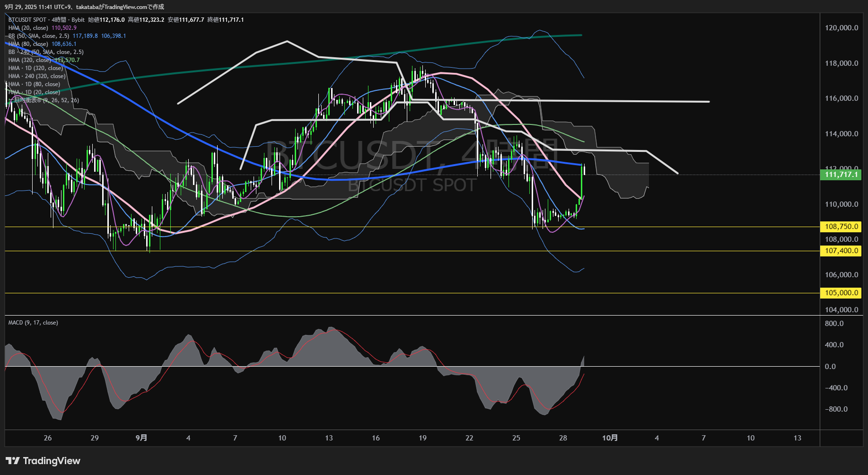The width and height of the screenshot is (868, 475).
Task: Click the open price 112,176.0
Action: 112,20
